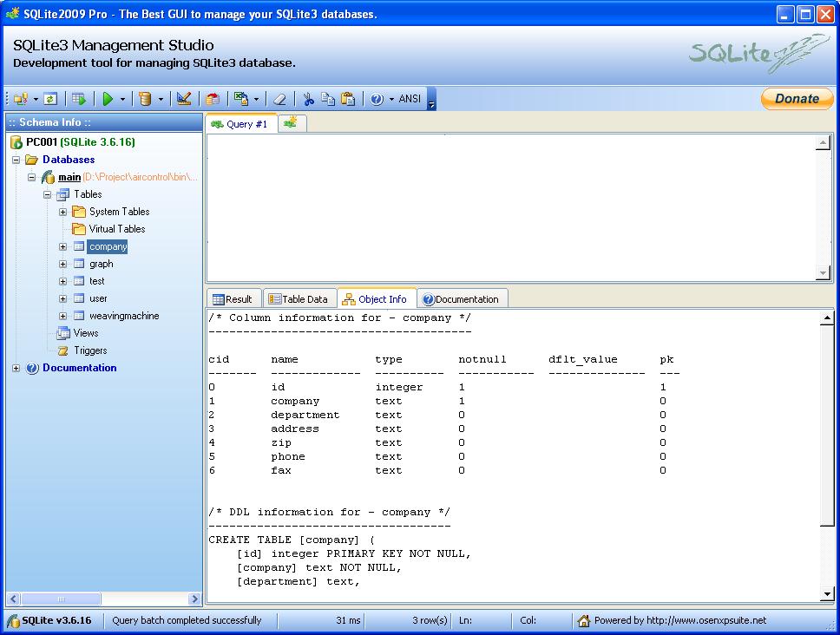The width and height of the screenshot is (840, 635).
Task: Select the test table in tree
Action: [x=97, y=281]
